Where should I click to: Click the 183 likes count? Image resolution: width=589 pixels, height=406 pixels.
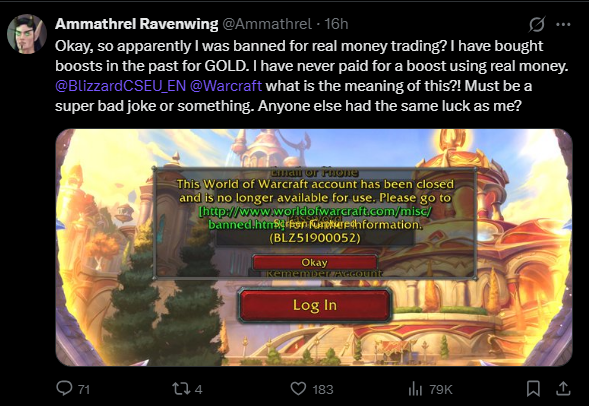coord(323,389)
